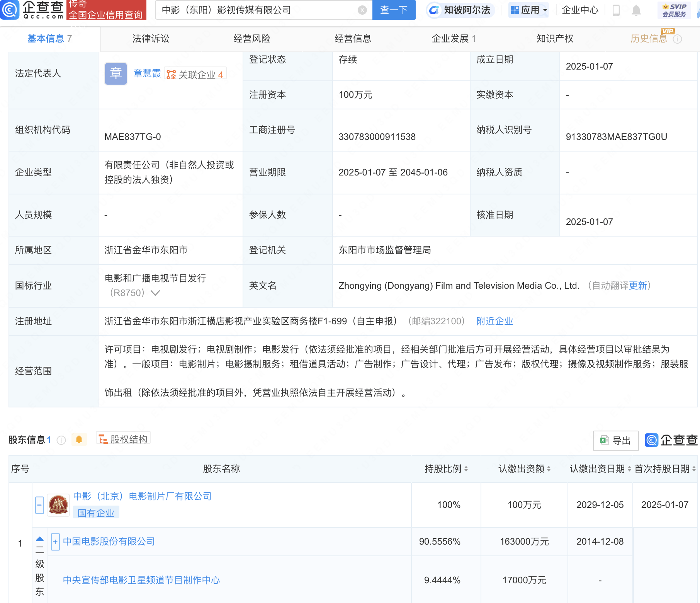This screenshot has width=700, height=603.
Task: Open SVIP member services badge
Action: [x=674, y=10]
